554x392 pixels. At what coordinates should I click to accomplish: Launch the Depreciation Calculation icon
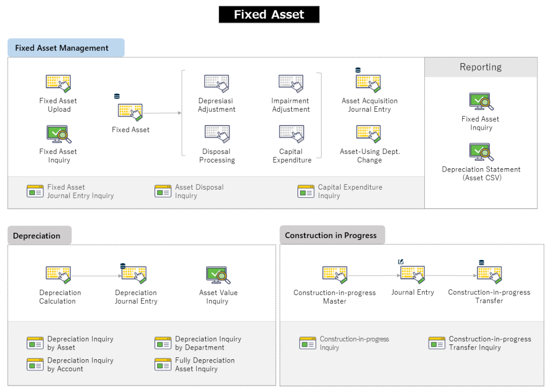tap(58, 276)
